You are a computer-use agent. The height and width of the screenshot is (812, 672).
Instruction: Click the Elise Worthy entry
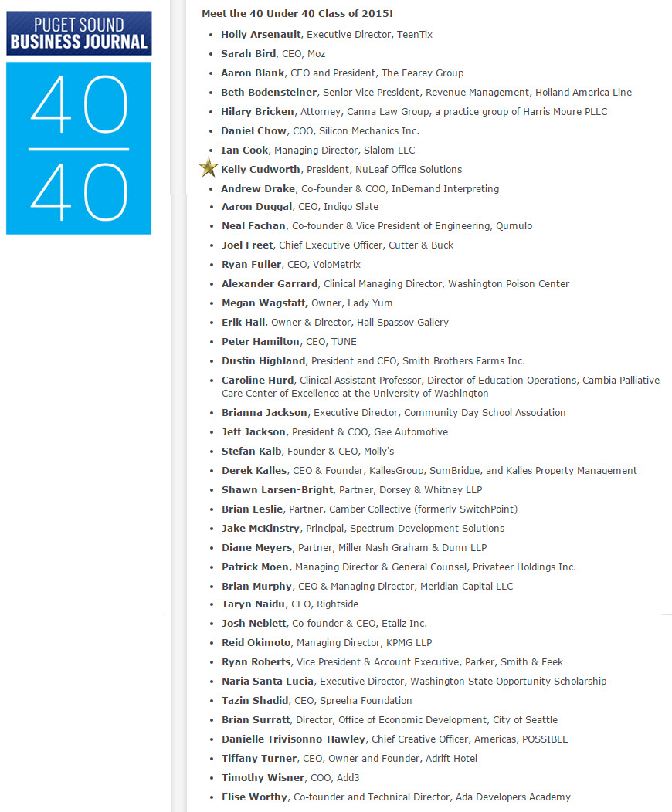tap(396, 797)
